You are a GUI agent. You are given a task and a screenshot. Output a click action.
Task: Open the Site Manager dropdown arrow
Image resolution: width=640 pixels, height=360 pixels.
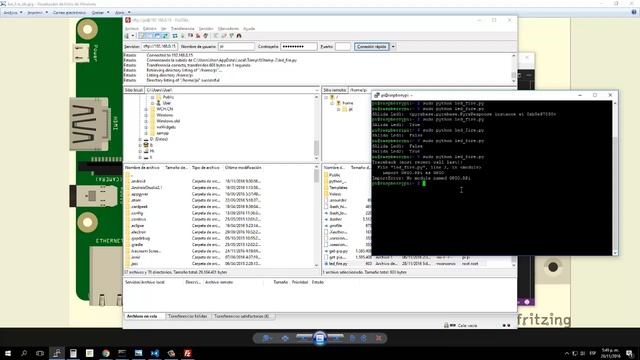tap(133, 36)
